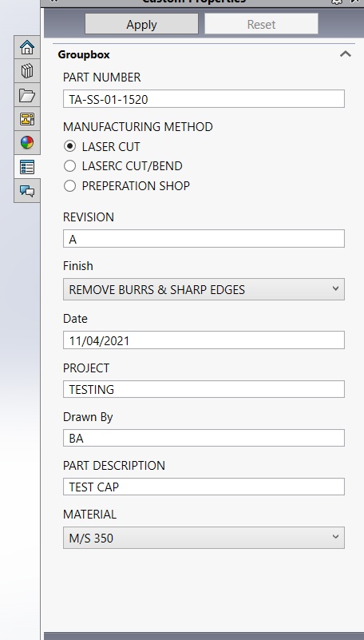
Task: Click the Reset button
Action: (x=261, y=24)
